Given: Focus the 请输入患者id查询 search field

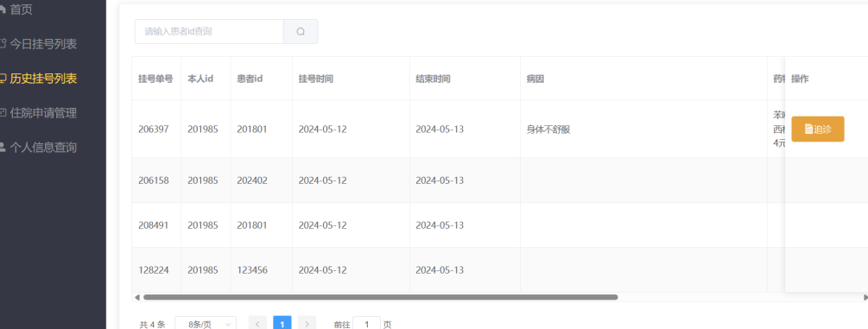Looking at the screenshot, I should tap(209, 32).
